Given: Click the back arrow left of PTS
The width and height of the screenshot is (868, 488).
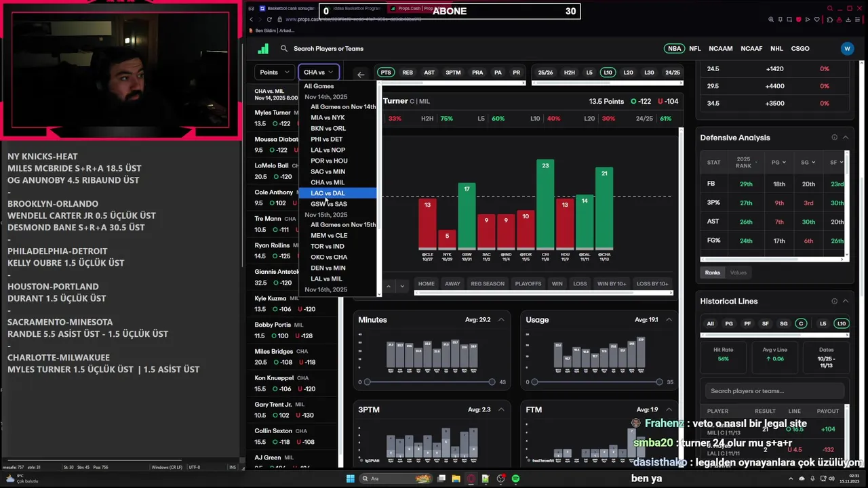Looking at the screenshot, I should (x=361, y=75).
